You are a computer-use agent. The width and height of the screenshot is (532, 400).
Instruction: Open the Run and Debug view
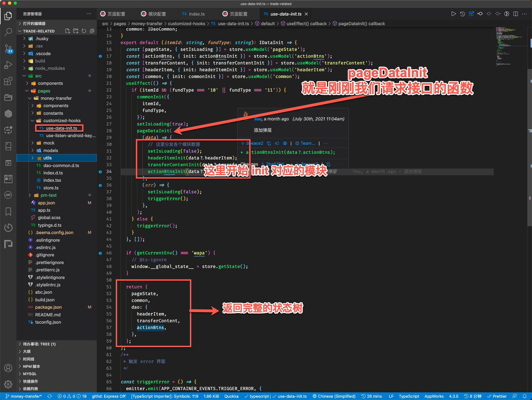[8, 65]
